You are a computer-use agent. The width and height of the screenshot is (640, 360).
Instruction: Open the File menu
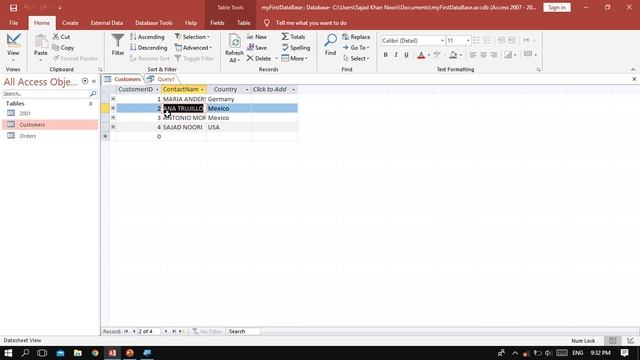pos(13,23)
